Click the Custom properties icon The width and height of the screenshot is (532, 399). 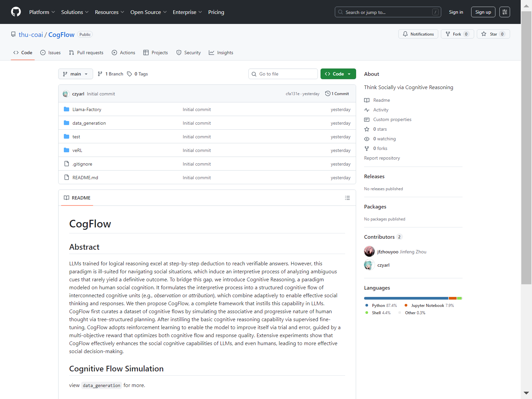(x=367, y=119)
